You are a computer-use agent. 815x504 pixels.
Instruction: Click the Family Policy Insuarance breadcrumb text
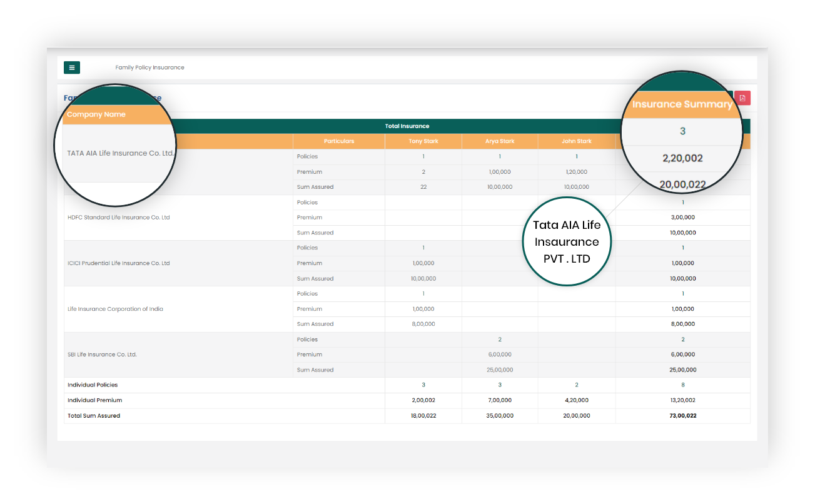click(149, 68)
